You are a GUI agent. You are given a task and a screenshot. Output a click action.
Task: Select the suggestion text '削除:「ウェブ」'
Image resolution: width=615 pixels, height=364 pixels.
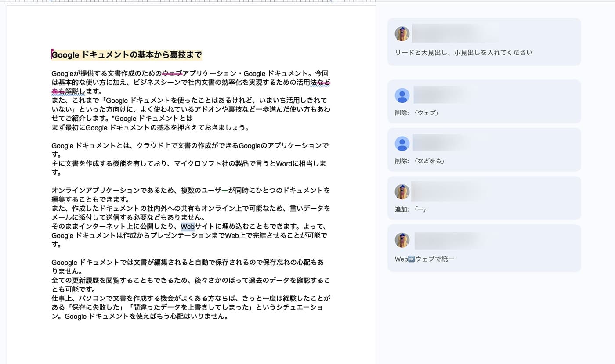pyautogui.click(x=417, y=113)
